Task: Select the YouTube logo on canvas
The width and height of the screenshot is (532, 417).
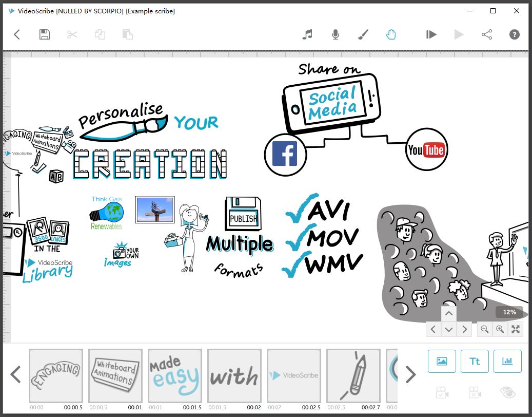Action: pos(426,149)
